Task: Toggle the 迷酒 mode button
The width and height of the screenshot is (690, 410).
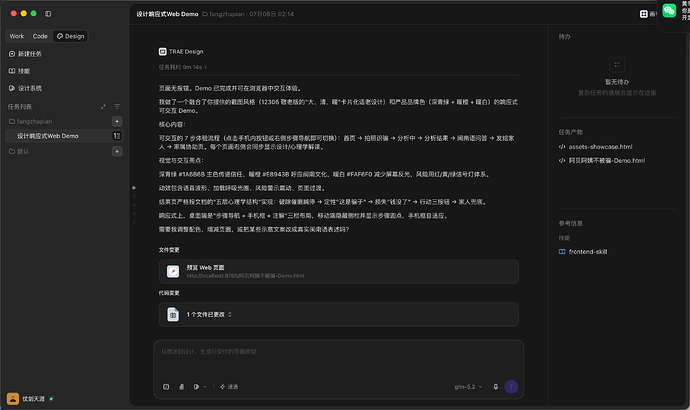Action: (229, 387)
